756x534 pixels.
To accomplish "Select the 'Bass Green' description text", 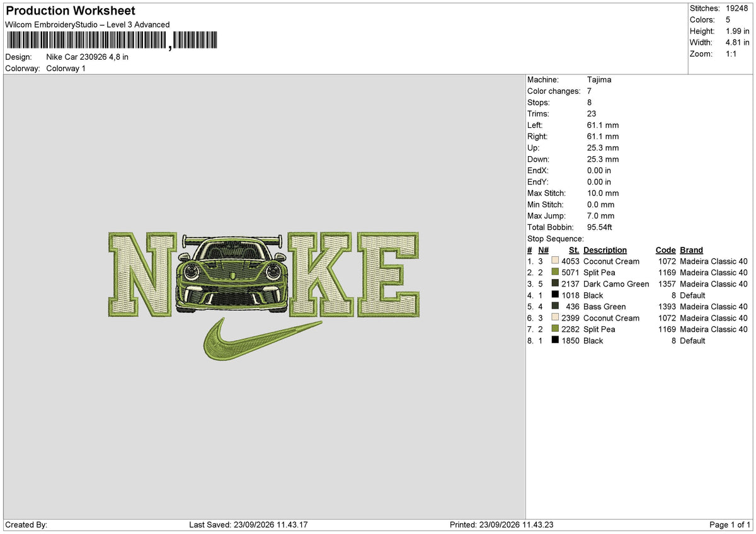I will (x=605, y=306).
